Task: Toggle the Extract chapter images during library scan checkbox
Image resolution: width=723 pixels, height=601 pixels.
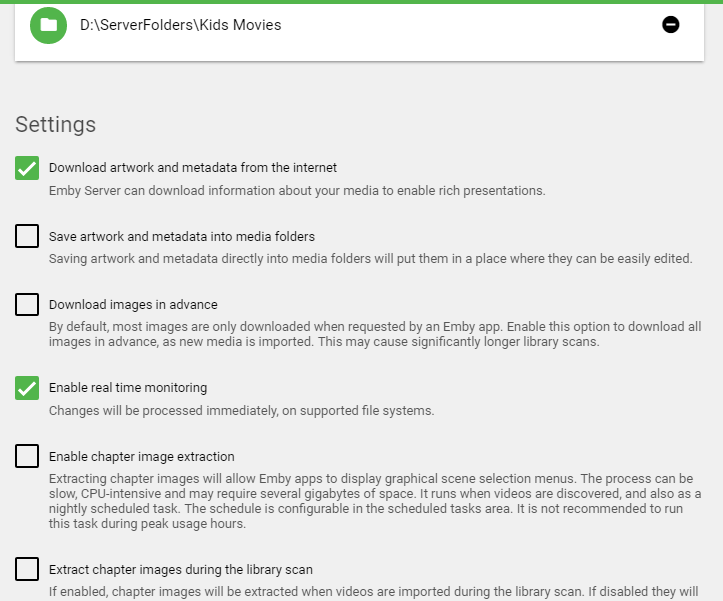Action: pyautogui.click(x=27, y=570)
